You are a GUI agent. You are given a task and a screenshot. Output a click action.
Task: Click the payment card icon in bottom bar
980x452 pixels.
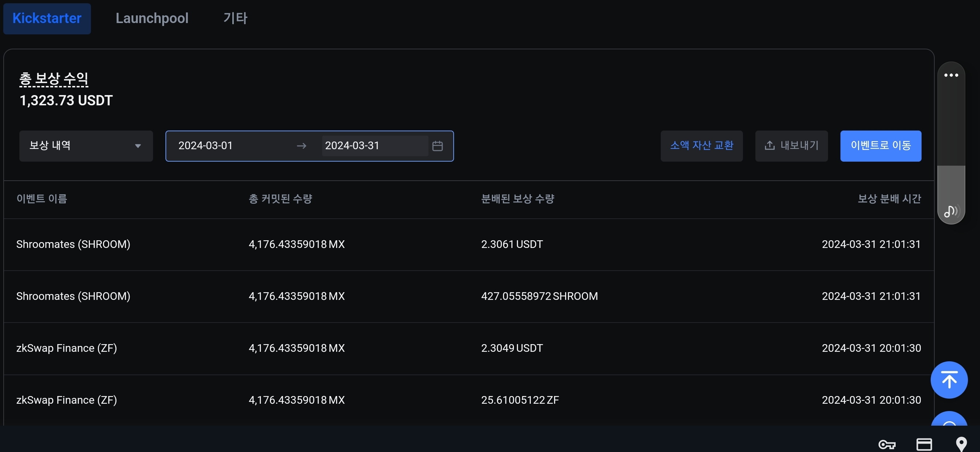tap(924, 444)
